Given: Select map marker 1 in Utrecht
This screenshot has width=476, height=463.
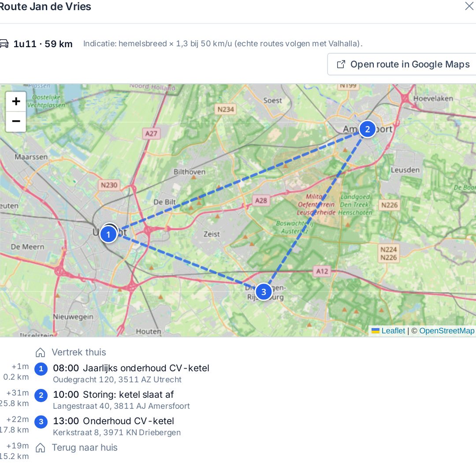Looking at the screenshot, I should (x=108, y=235).
